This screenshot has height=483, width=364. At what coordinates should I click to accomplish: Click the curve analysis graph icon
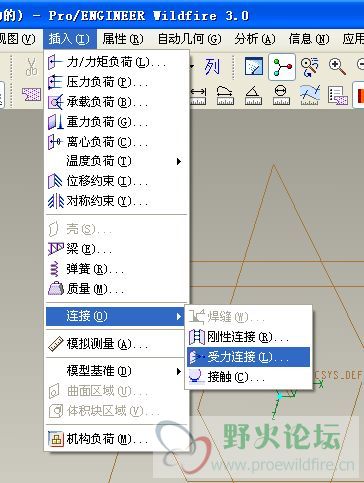[310, 95]
